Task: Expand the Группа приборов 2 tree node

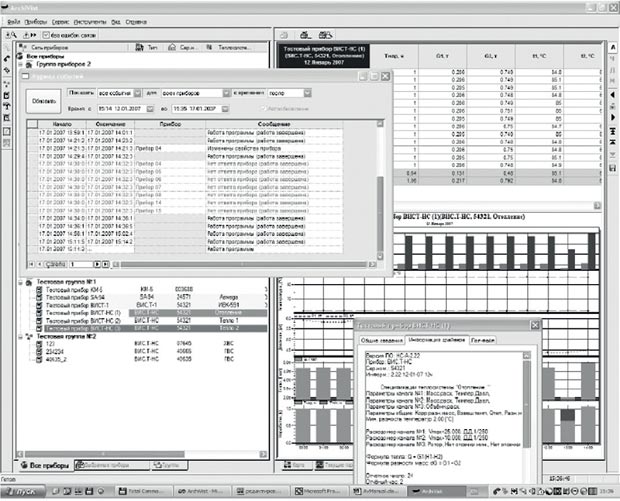Action: (20, 64)
